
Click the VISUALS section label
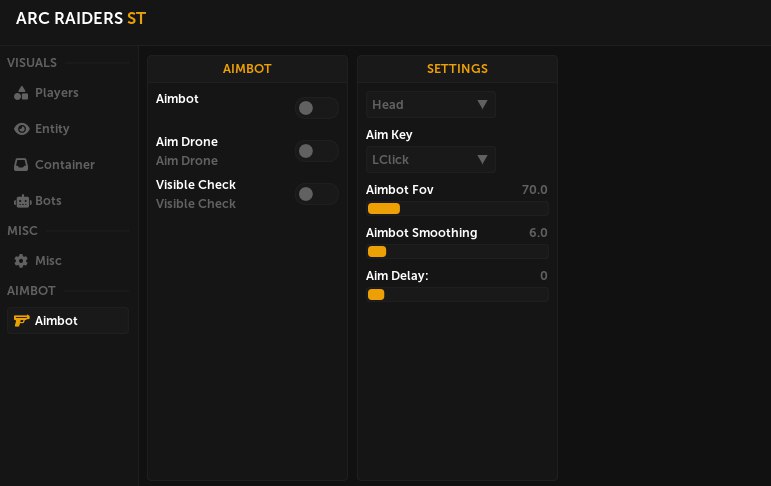[32, 63]
